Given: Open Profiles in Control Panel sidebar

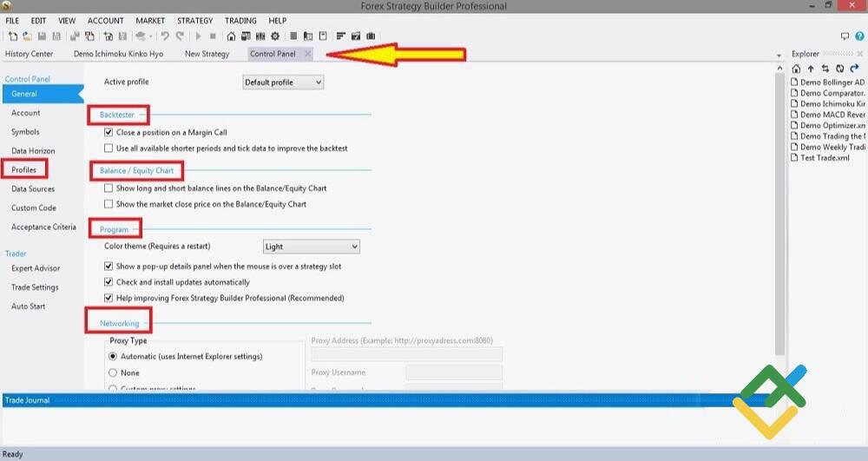Looking at the screenshot, I should pyautogui.click(x=24, y=170).
